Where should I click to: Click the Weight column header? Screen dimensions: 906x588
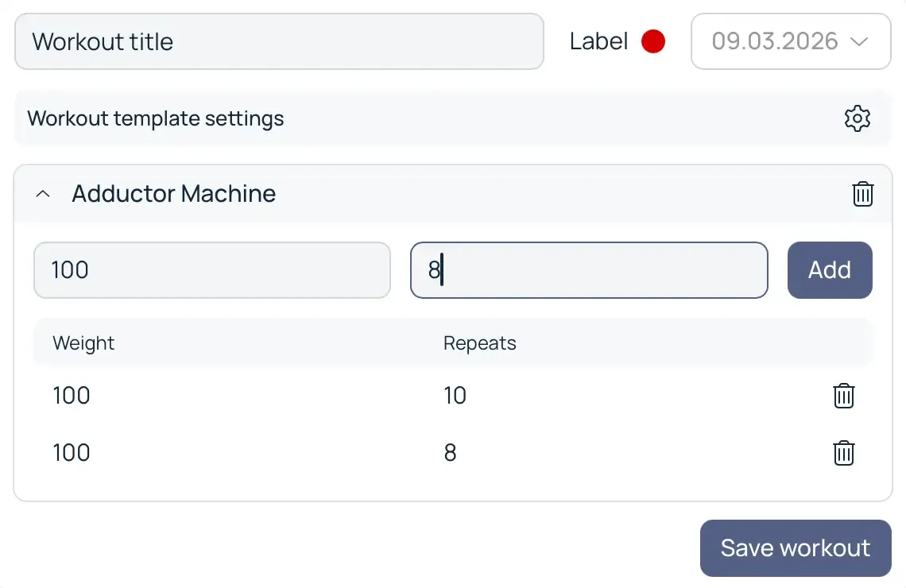point(83,343)
